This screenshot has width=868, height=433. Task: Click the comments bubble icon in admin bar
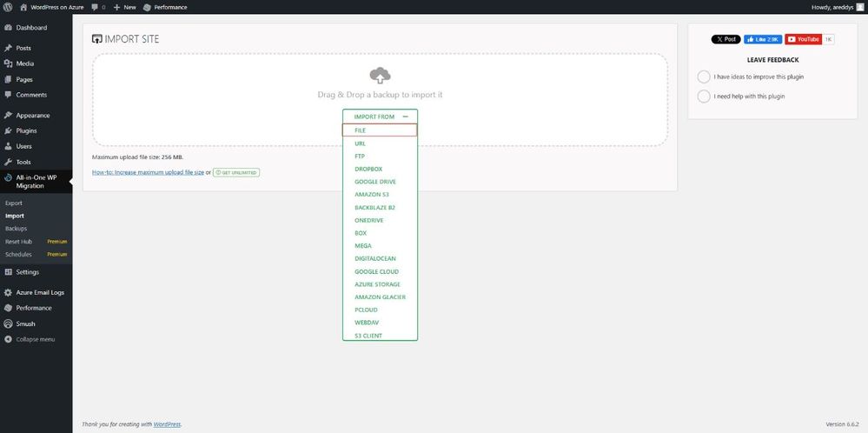click(96, 8)
